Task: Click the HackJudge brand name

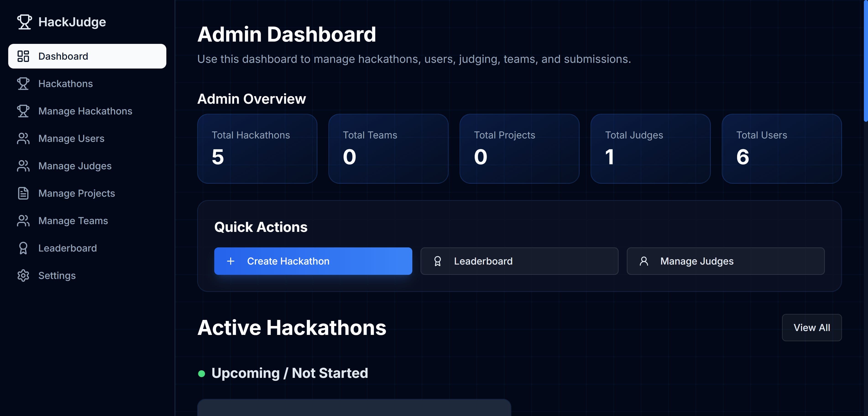Action: [x=72, y=22]
